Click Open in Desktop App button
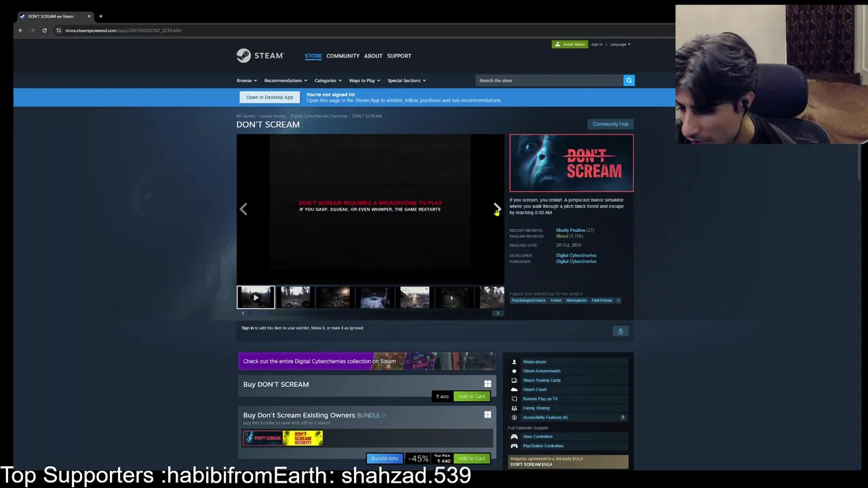Screen dimensions: 868x488 coord(269,97)
